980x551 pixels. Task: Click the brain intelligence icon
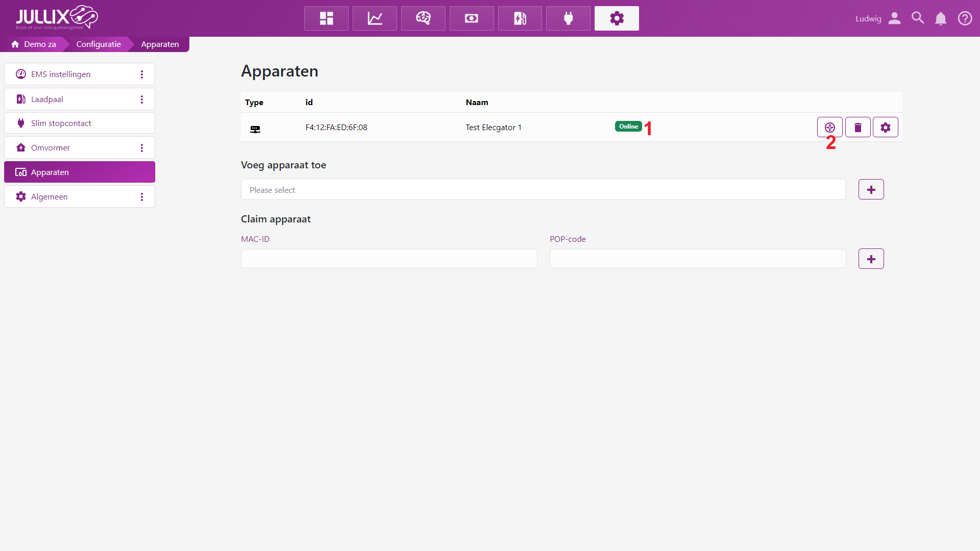[x=423, y=18]
